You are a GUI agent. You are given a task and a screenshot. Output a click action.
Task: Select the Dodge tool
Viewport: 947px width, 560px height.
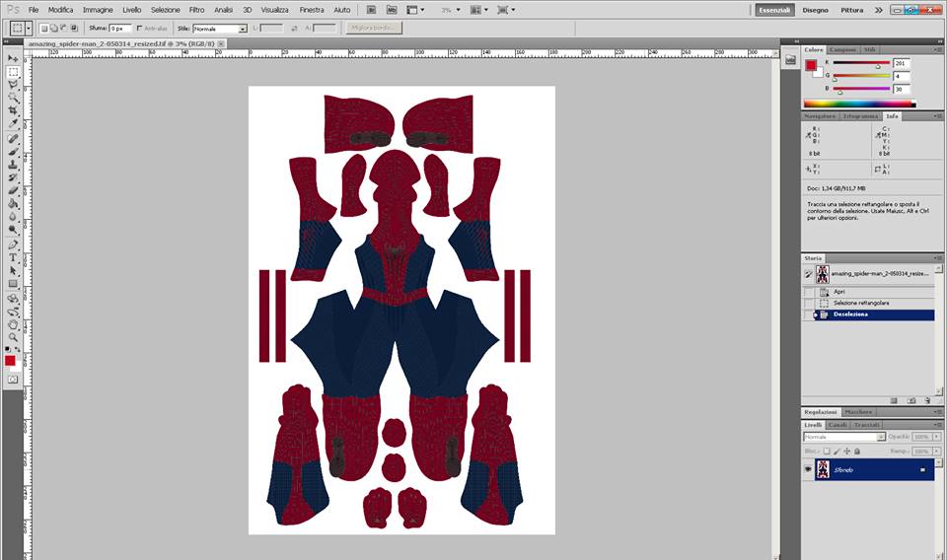coord(13,230)
